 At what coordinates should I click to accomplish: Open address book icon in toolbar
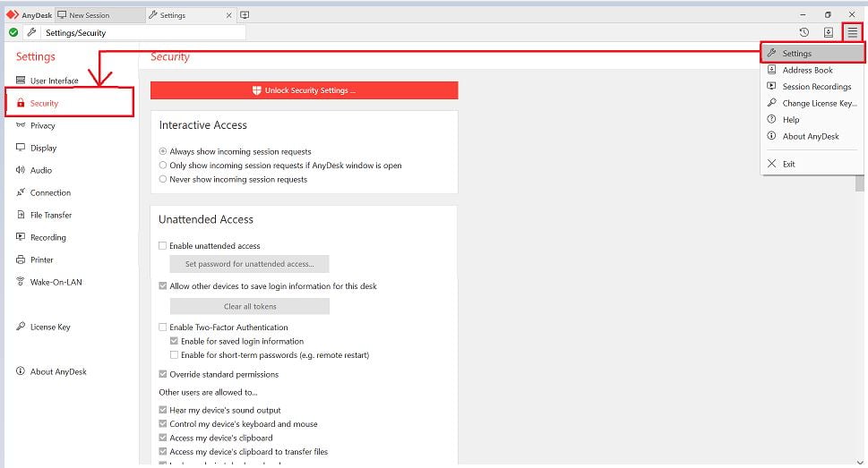pyautogui.click(x=829, y=32)
